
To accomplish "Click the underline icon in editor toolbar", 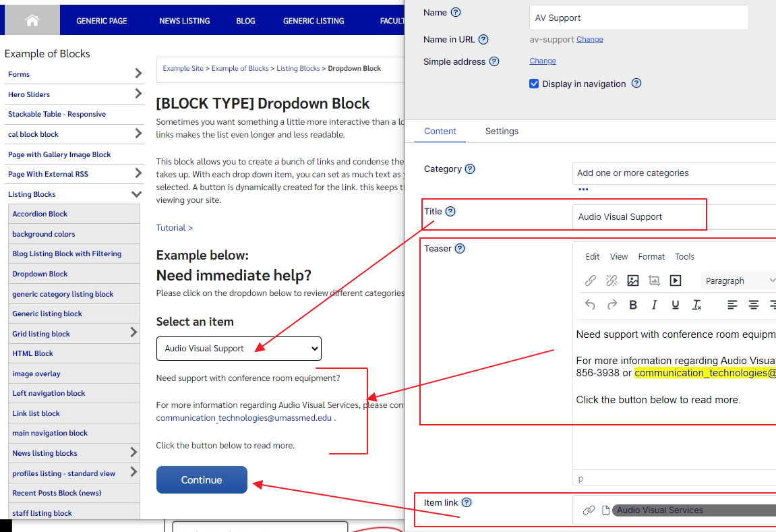I will click(x=676, y=305).
